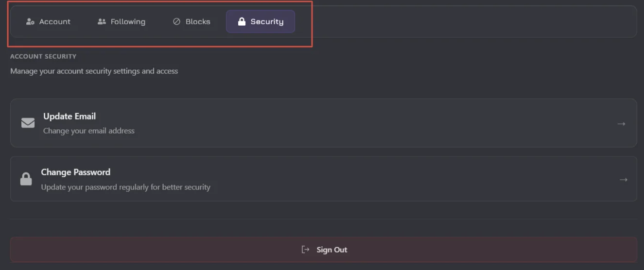The height and width of the screenshot is (270, 644).
Task: Click the envelope icon beside Update Email
Action: point(28,123)
